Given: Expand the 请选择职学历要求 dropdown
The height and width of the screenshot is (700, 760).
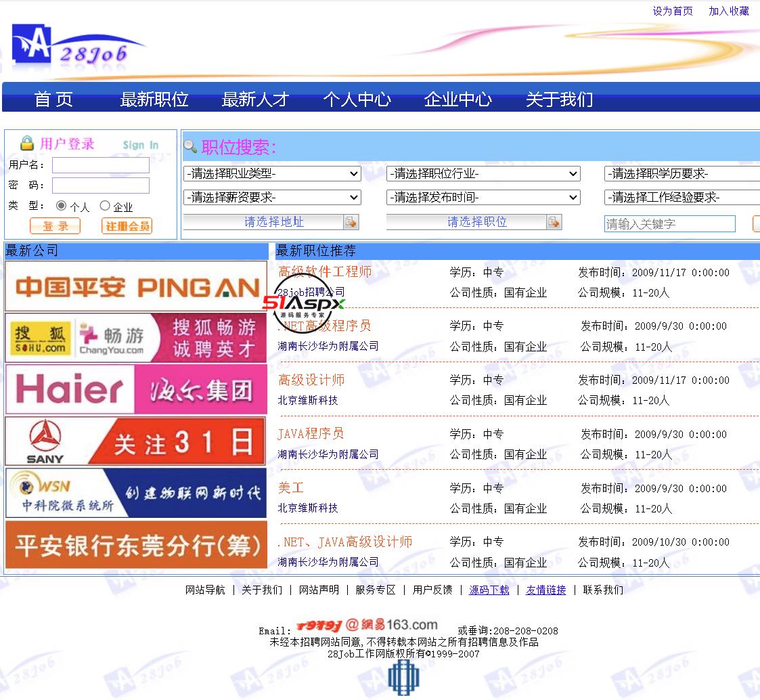Looking at the screenshot, I should (682, 173).
